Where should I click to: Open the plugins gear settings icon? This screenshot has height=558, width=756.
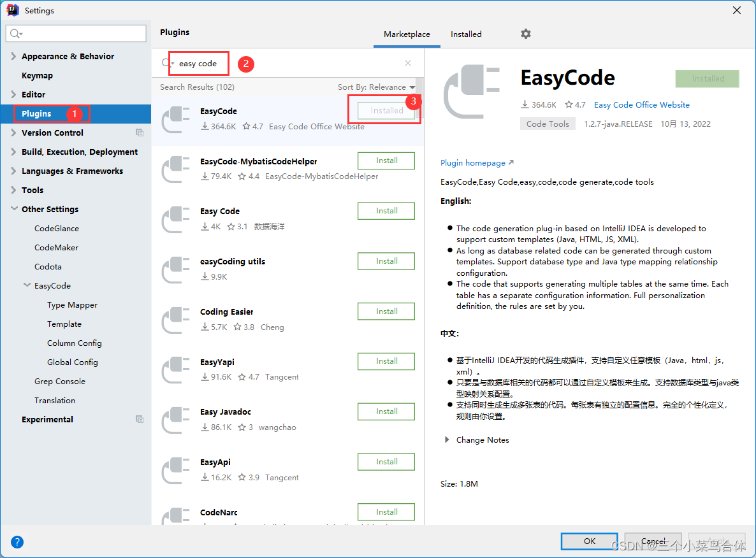[525, 34]
